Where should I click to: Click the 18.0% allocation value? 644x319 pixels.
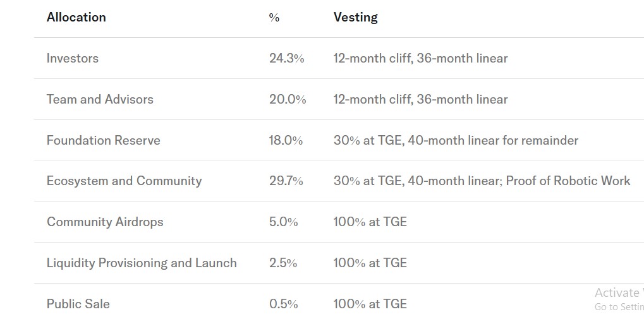click(286, 140)
